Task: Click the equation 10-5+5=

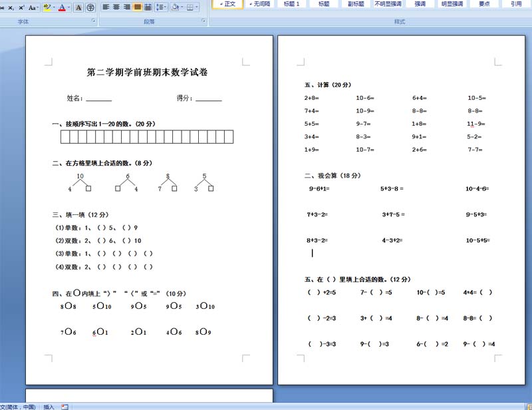Action: (477, 240)
